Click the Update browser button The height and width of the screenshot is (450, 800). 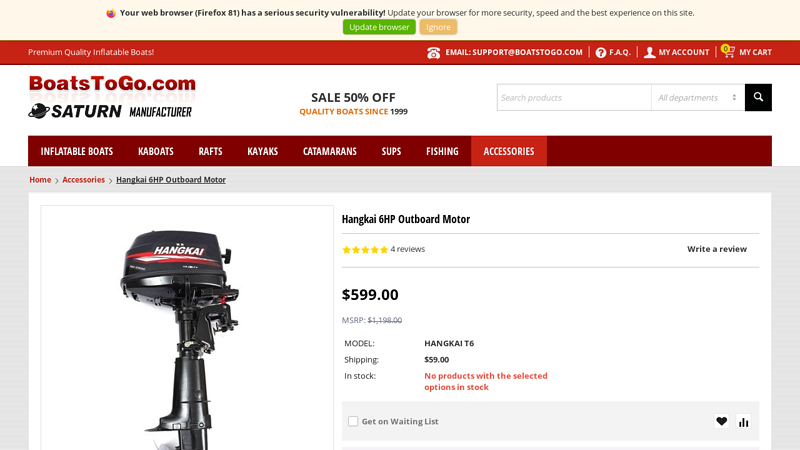[379, 27]
